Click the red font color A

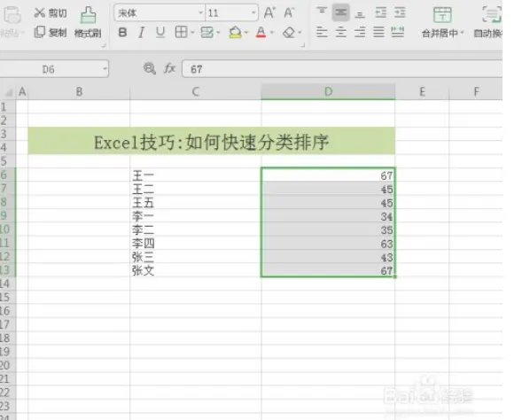[261, 33]
